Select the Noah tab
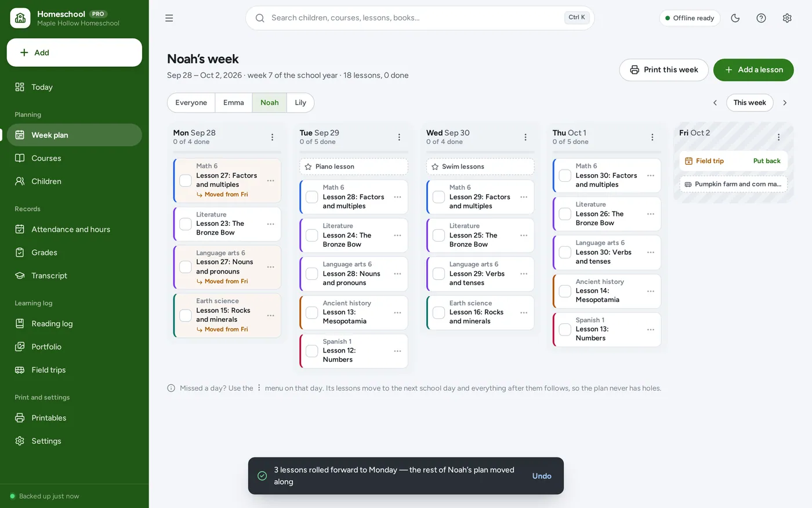 [x=270, y=103]
